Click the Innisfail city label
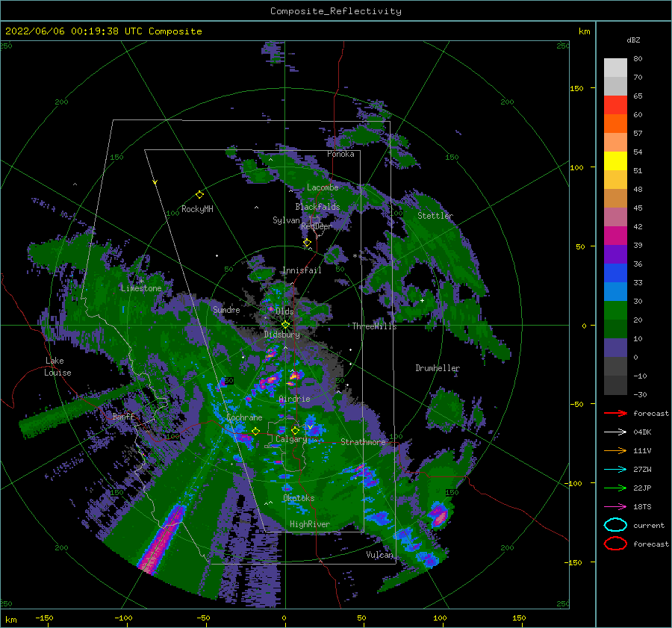This screenshot has width=672, height=628. click(x=302, y=270)
